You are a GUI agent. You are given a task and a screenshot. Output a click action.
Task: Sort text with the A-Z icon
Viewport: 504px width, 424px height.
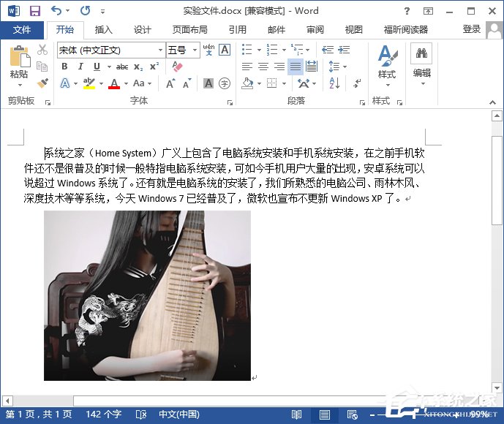(x=334, y=83)
